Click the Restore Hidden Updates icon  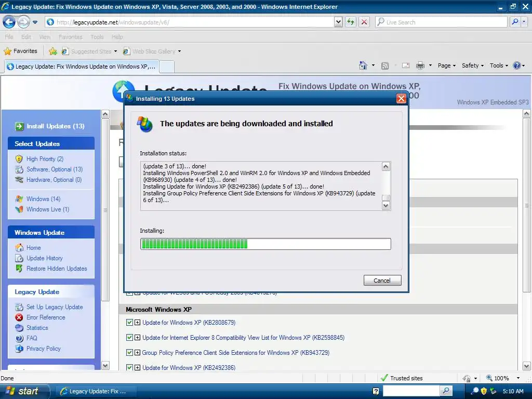[x=19, y=269]
